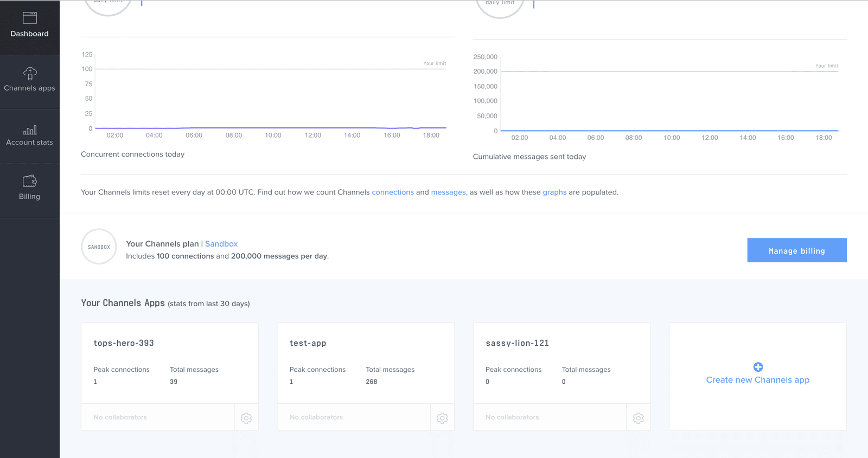Open settings gear for tops-hero-393
Viewport: 868px width, 458px height.
click(246, 418)
